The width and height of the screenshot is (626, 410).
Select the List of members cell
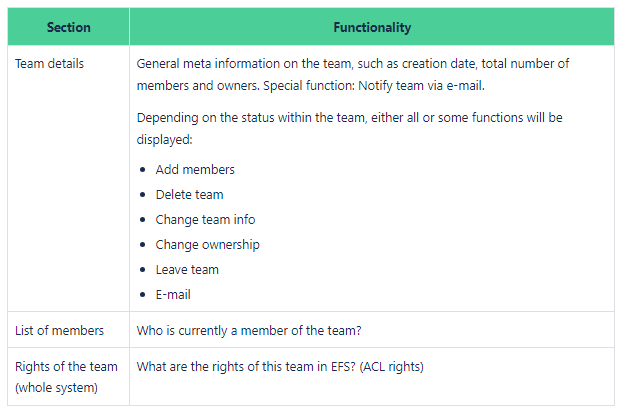coord(69,330)
